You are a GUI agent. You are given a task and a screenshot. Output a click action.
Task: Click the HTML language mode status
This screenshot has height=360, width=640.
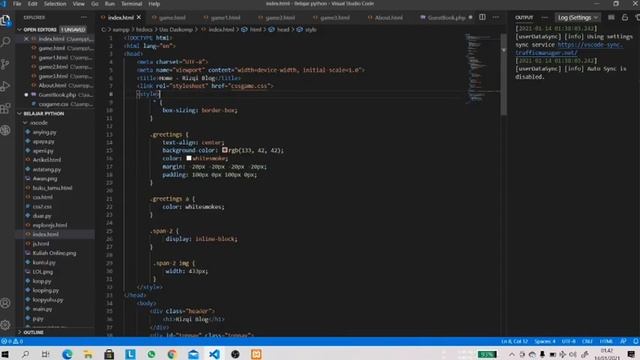click(606, 341)
